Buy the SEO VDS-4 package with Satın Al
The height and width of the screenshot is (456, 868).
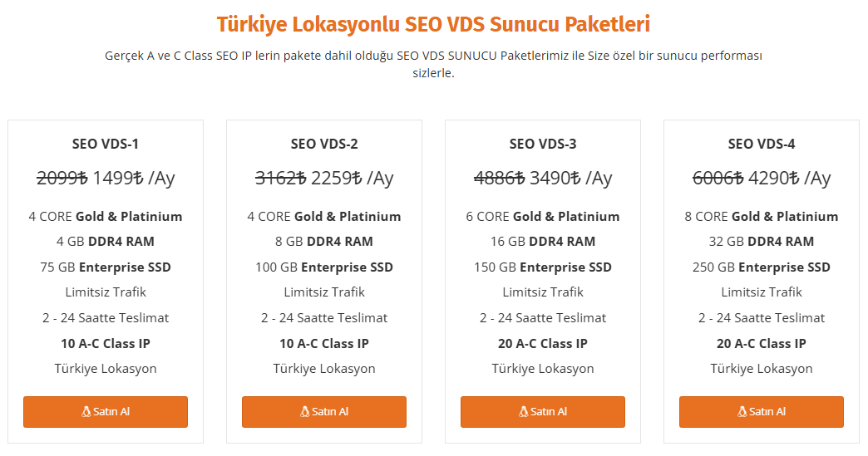[761, 412]
